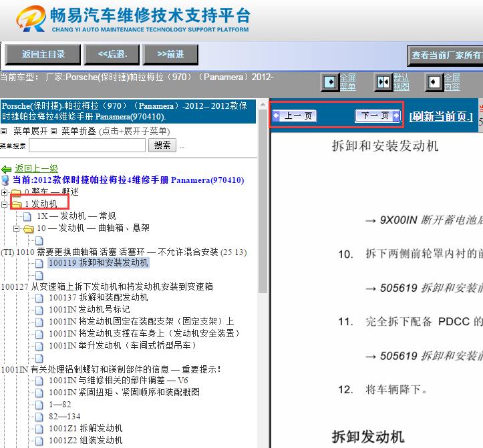Click page icon beside 将发动机支撑在车身上
Screen dimensions: 483x448
click(39, 334)
